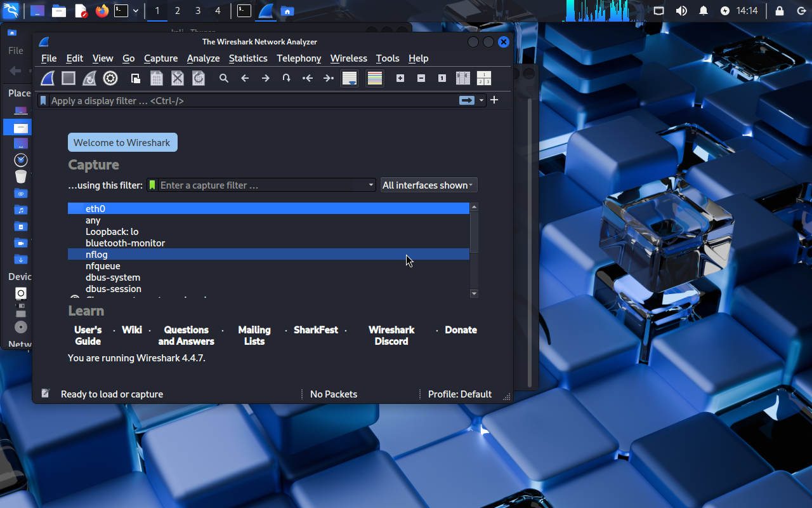Select the bluetooth-monitor interface
812x508 pixels.
(268, 243)
